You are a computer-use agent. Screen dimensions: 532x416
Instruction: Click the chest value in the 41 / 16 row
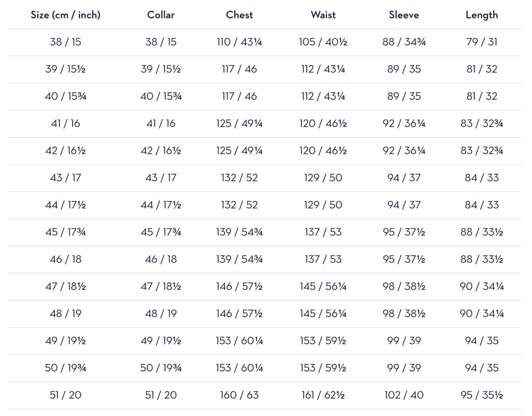click(x=240, y=124)
